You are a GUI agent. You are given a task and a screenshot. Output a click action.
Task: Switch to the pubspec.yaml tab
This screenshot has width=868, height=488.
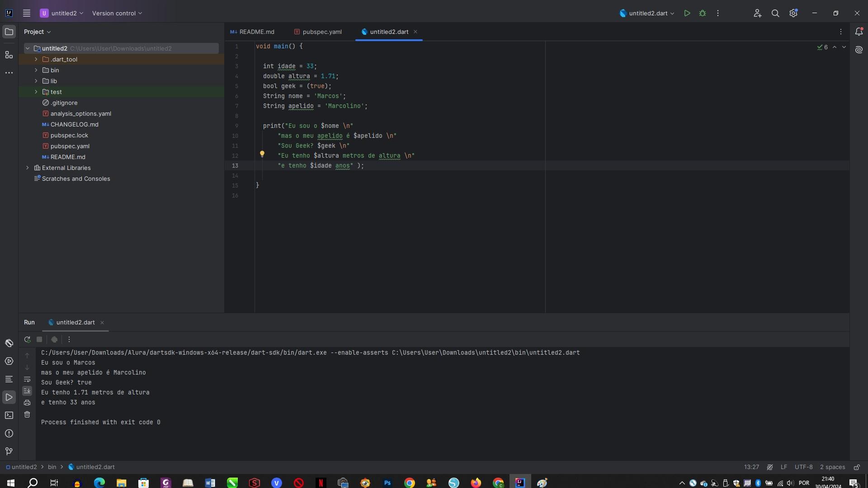click(x=322, y=32)
